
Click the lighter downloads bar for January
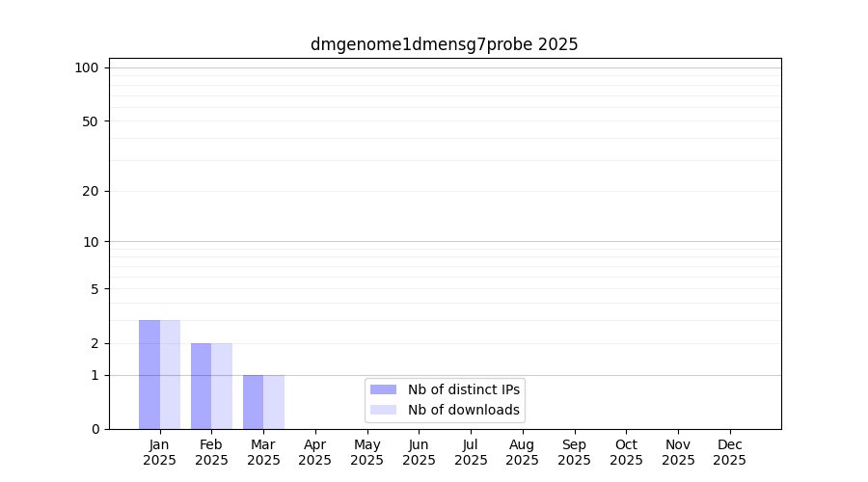170,374
